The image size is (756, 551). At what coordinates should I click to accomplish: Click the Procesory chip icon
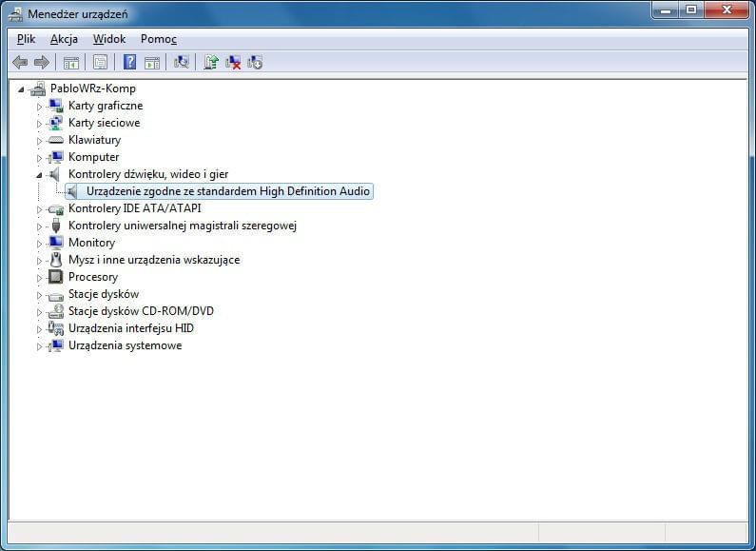coord(56,277)
